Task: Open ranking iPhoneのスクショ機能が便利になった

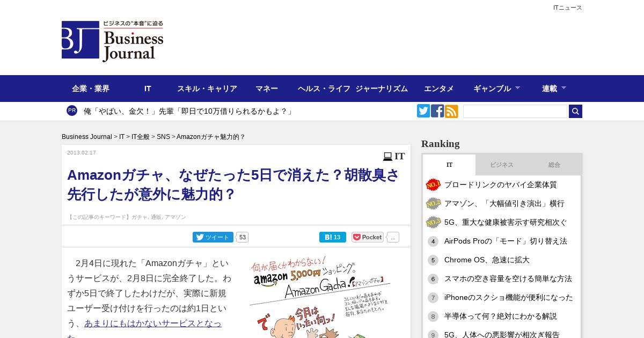Action: [x=509, y=298]
